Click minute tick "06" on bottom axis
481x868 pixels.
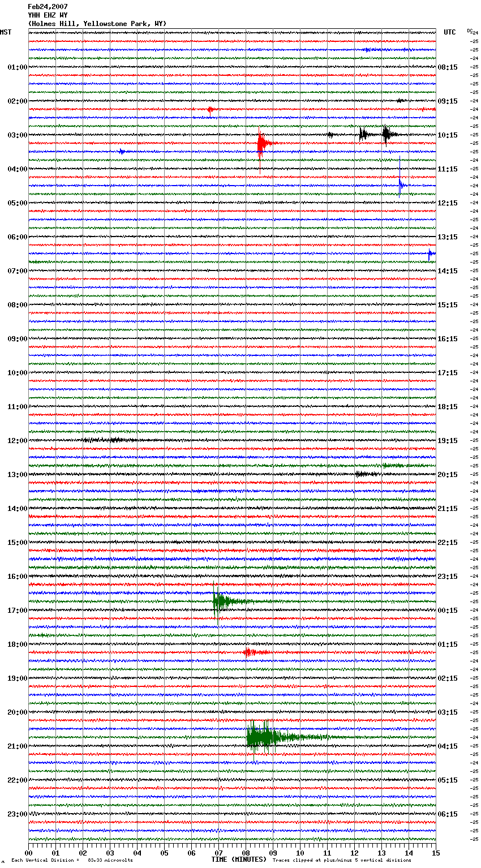191,853
